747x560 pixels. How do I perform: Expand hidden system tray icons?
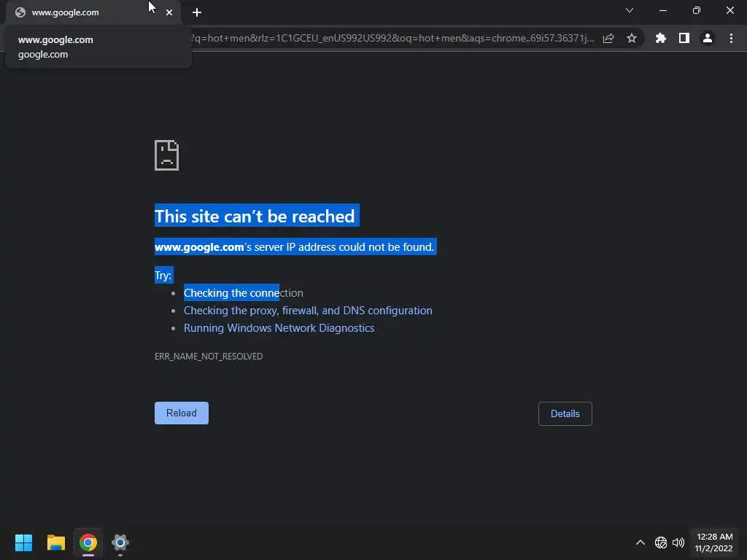pos(640,542)
